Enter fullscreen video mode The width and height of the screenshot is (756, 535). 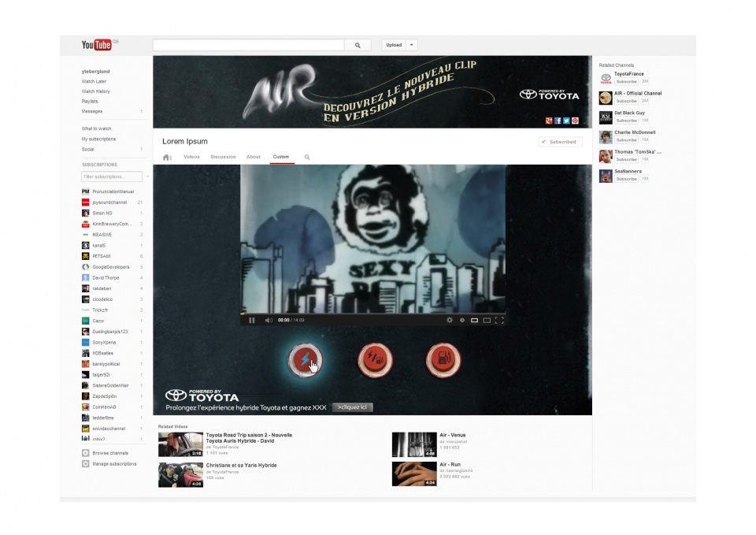498,320
